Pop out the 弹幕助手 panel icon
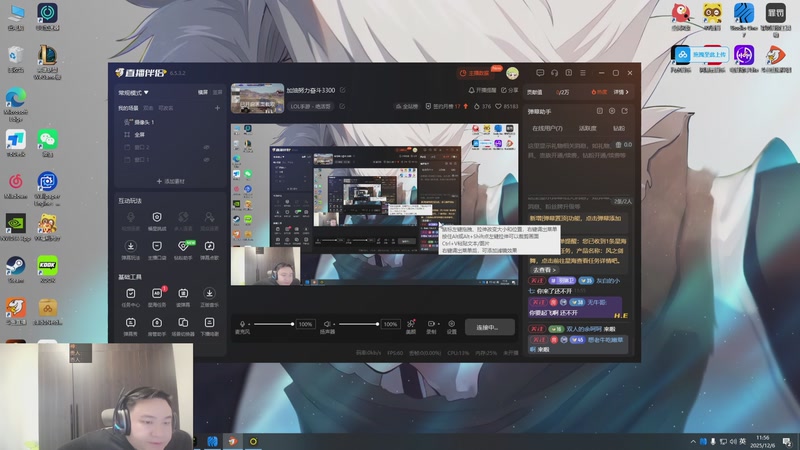800x450 pixels. [624, 111]
